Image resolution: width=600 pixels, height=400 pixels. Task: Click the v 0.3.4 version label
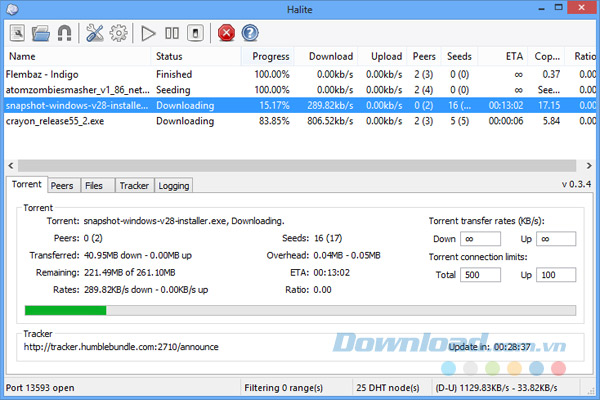click(576, 184)
